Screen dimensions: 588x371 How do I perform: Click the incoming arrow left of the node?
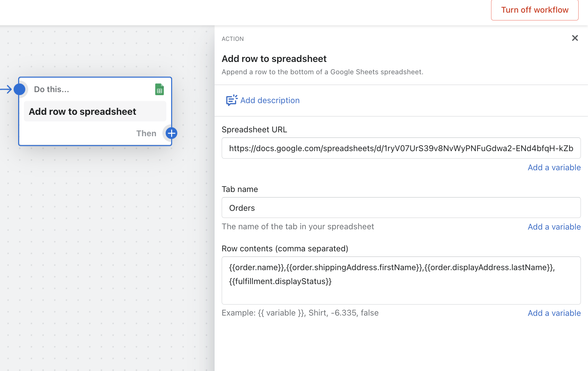pos(6,89)
